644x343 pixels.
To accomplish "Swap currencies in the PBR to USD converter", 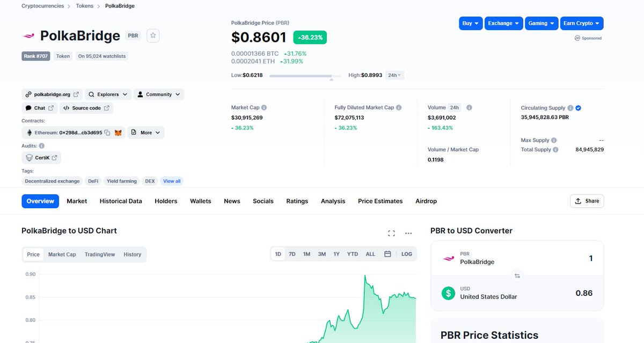I will 517,275.
